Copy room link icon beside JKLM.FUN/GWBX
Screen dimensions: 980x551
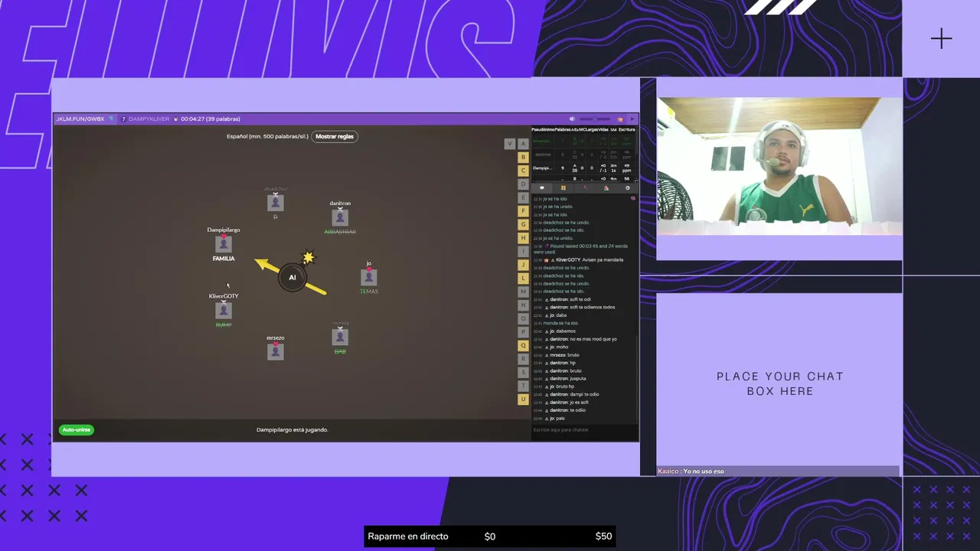111,119
